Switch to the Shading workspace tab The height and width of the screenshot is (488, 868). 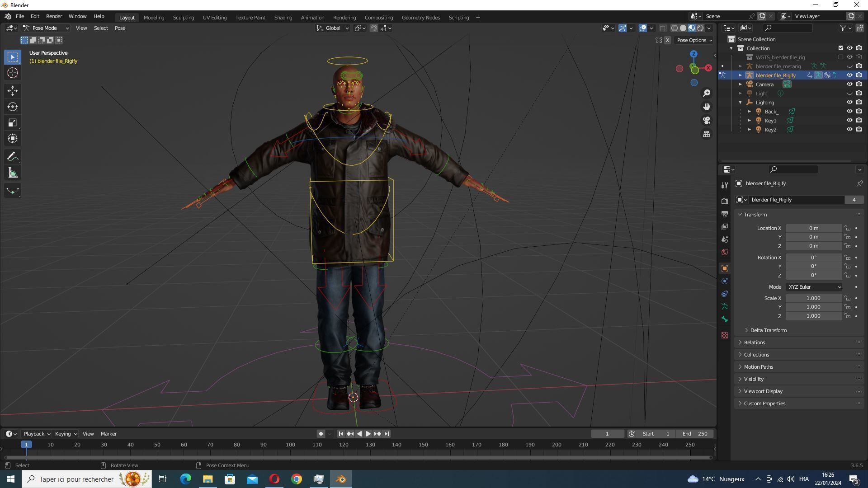point(283,18)
